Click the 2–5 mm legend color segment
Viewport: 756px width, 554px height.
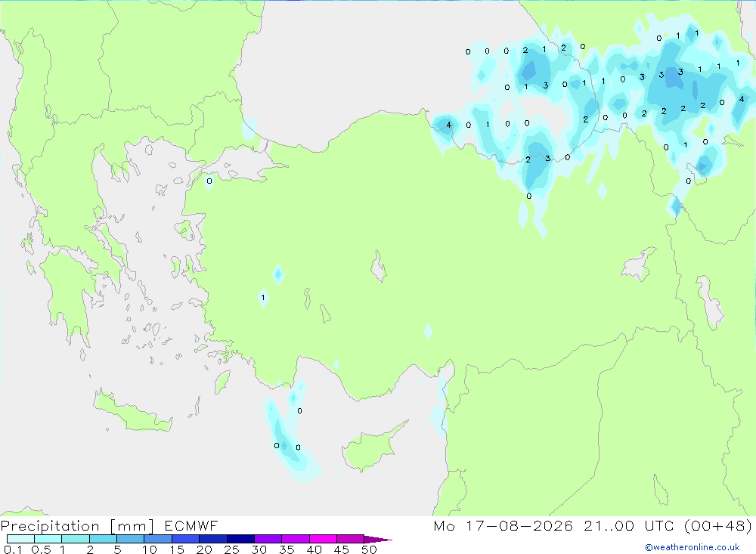[103, 539]
